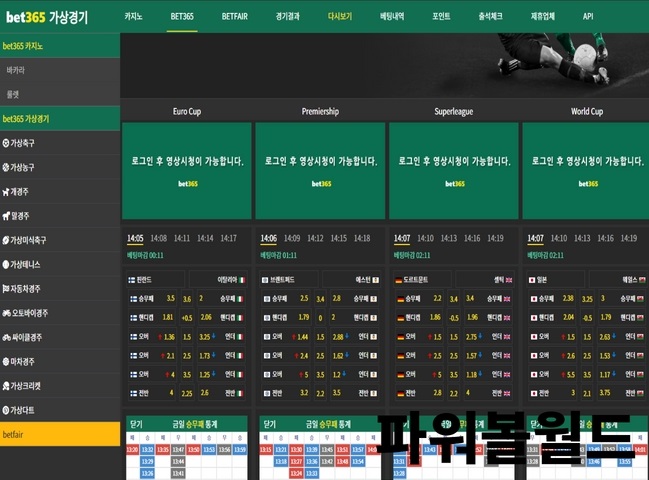Select the 14:08 Euro Cup time tab
The height and width of the screenshot is (480, 649).
[159, 238]
